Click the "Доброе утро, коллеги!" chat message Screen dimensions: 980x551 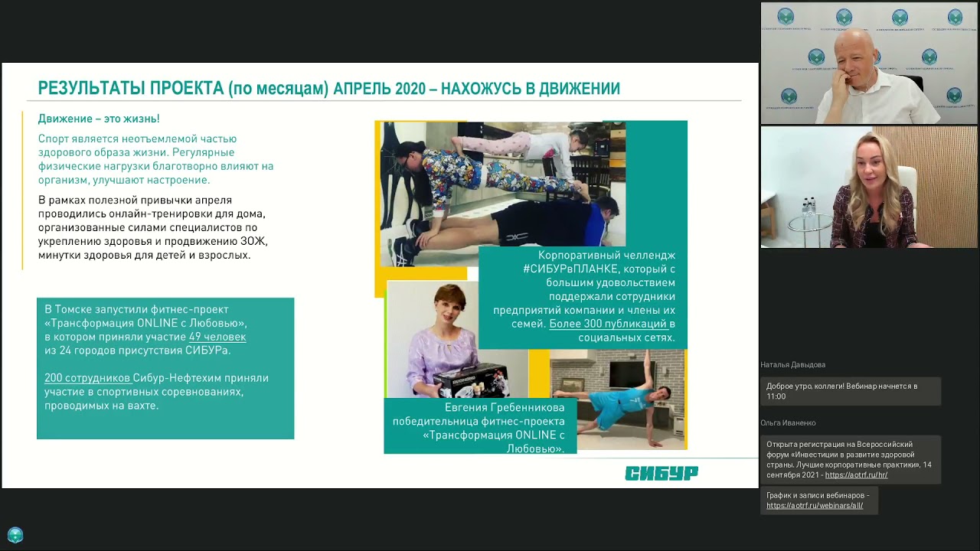pyautogui.click(x=851, y=391)
